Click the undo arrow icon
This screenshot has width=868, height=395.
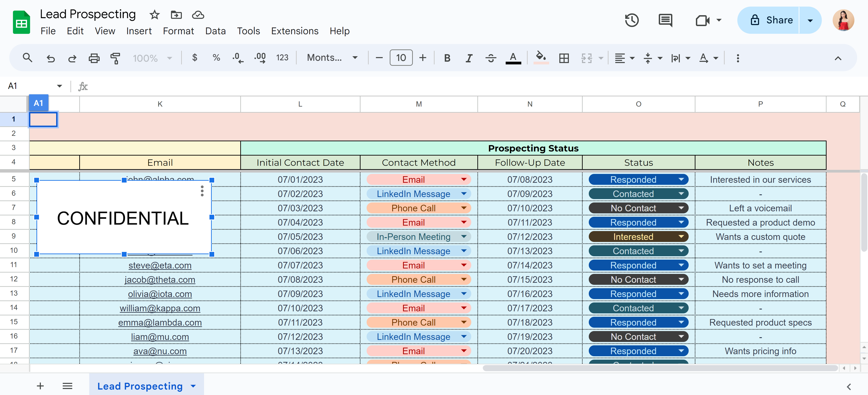pyautogui.click(x=50, y=58)
